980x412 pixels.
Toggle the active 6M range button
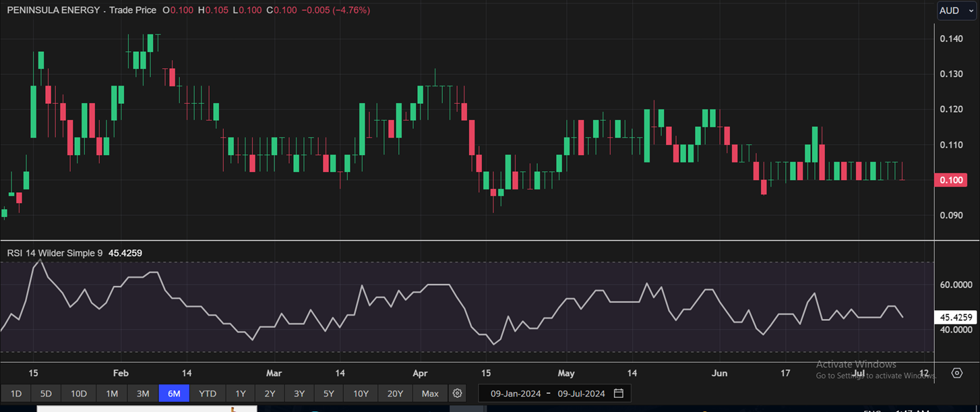pyautogui.click(x=174, y=393)
